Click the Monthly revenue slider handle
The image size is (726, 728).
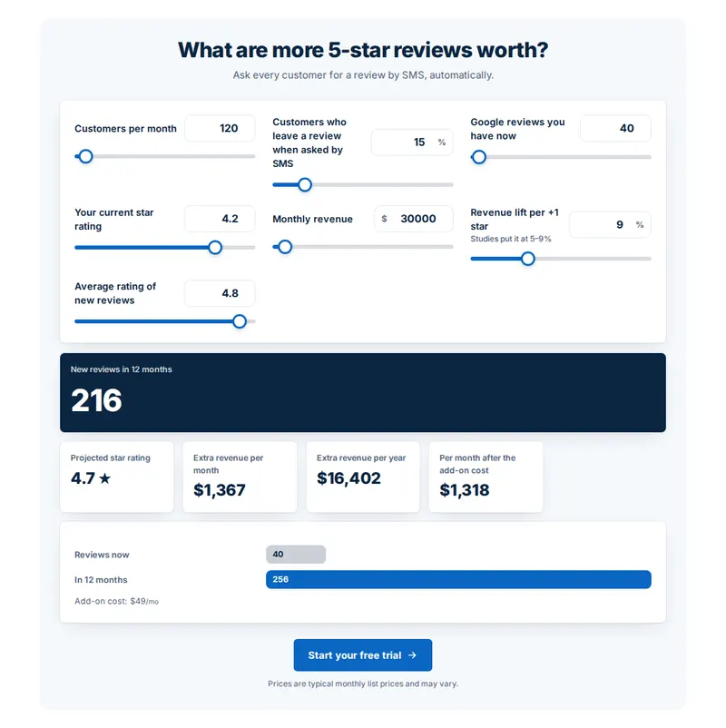point(285,247)
